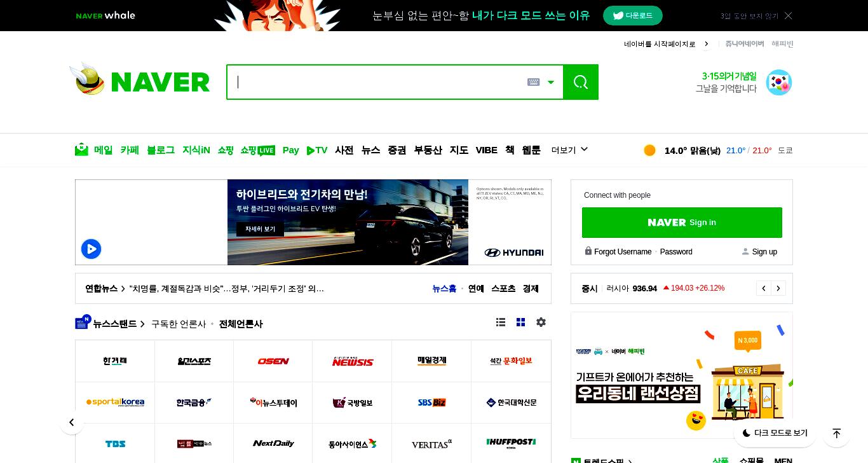Click the Whale 다운로드 download button
The height and width of the screenshot is (463, 868).
(x=632, y=15)
